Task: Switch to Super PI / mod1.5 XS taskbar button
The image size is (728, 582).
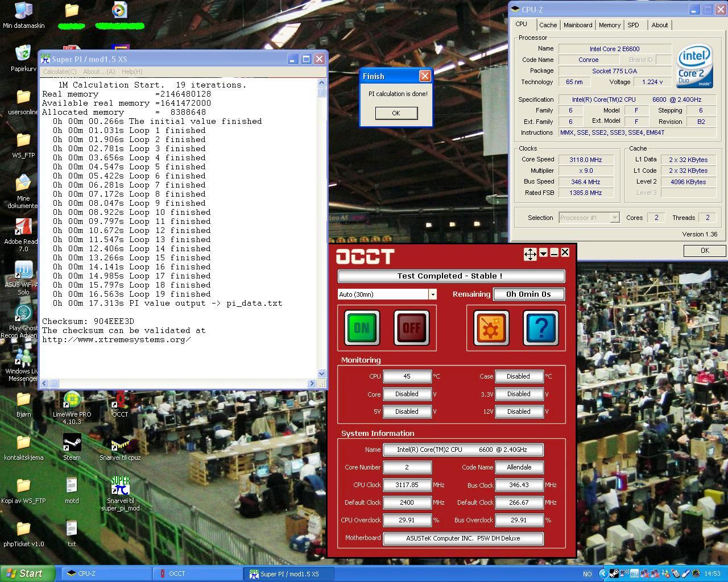Action: tap(289, 573)
